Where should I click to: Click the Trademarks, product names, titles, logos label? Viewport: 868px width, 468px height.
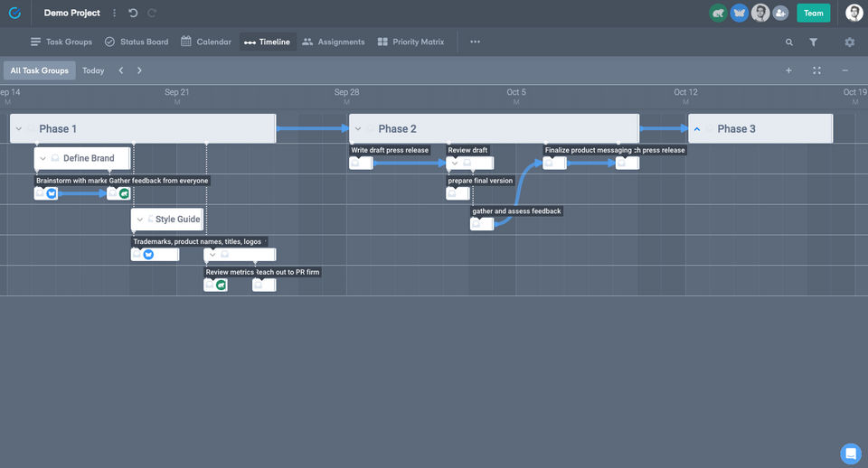coord(197,241)
